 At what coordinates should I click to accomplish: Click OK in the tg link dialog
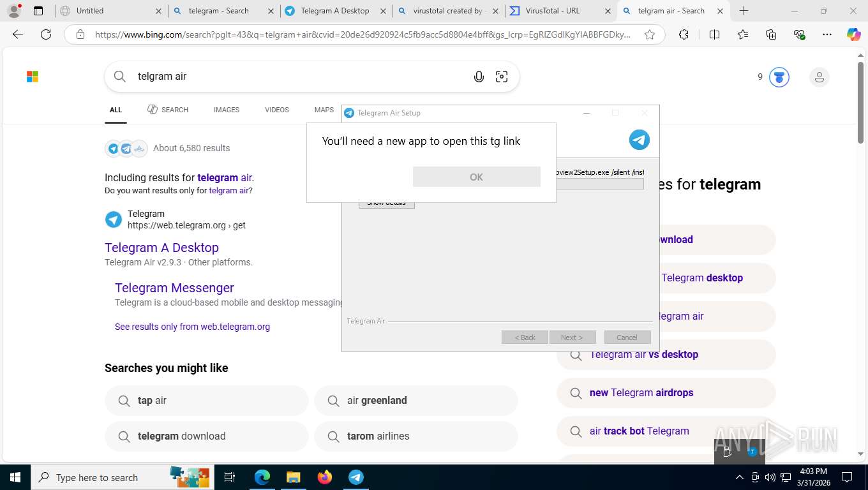(476, 177)
